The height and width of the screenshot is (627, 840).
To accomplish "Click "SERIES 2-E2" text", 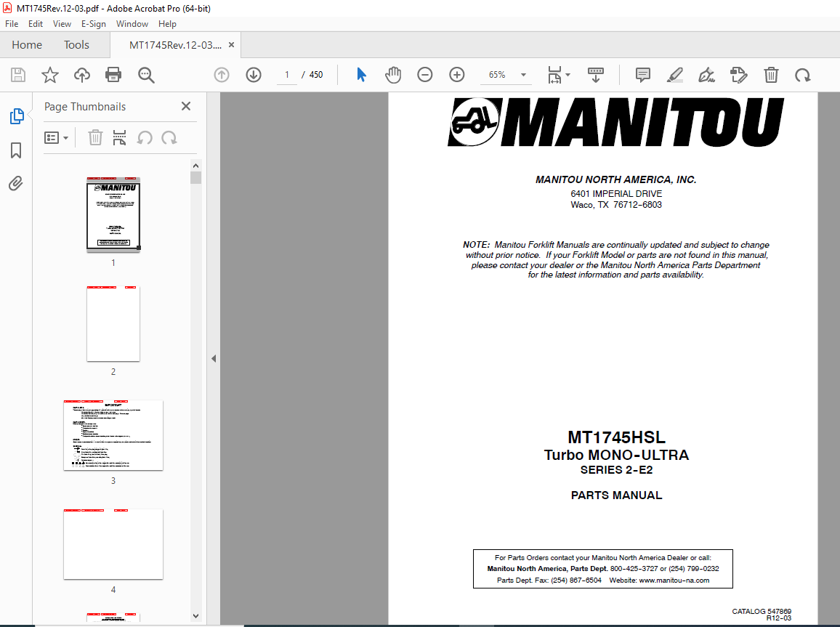I will point(616,469).
